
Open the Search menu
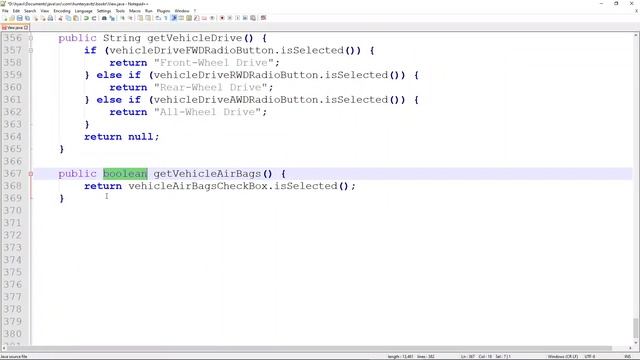coord(30,11)
